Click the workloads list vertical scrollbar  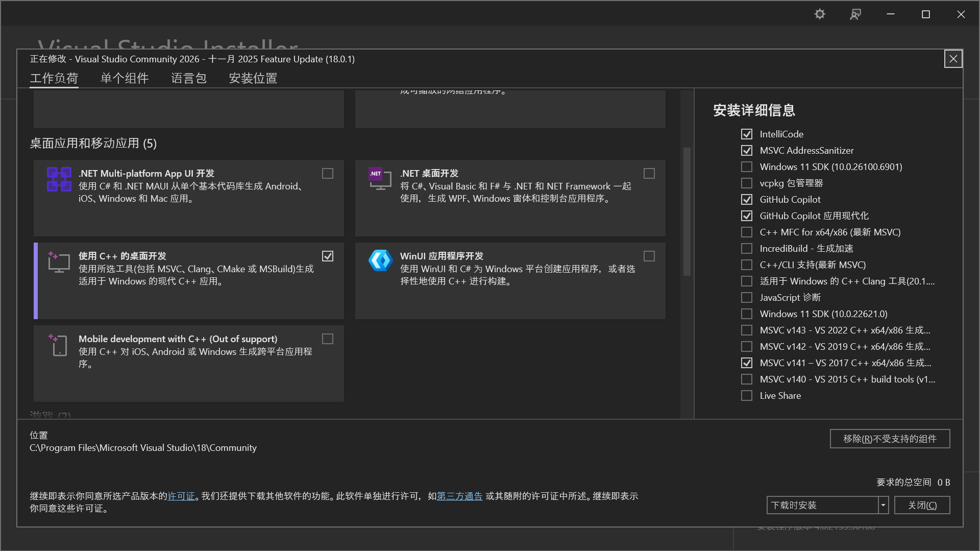[687, 212]
